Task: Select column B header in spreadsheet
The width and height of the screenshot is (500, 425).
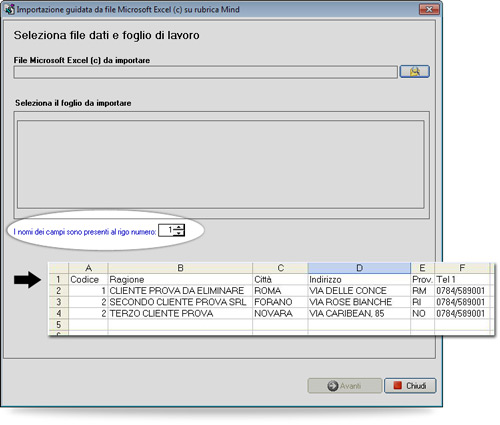Action: [x=180, y=268]
